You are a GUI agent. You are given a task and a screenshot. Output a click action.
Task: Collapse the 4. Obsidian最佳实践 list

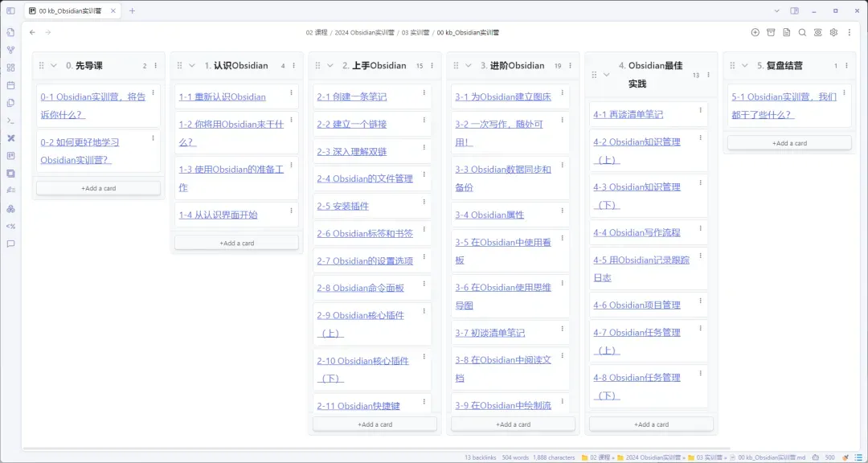(x=606, y=74)
